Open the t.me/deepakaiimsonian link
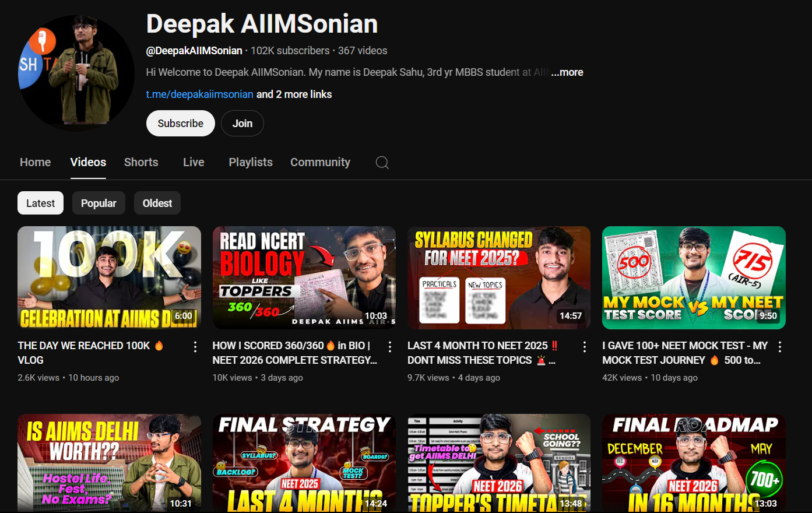The image size is (812, 513). point(199,94)
